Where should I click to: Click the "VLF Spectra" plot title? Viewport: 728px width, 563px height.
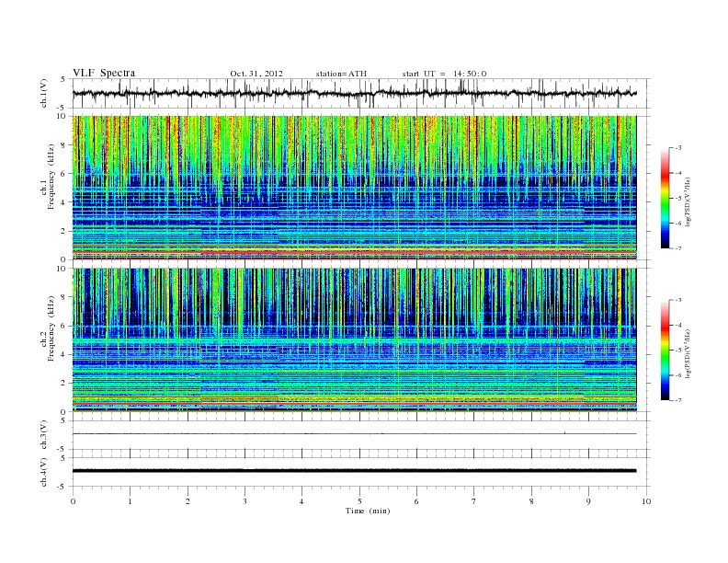click(x=104, y=73)
